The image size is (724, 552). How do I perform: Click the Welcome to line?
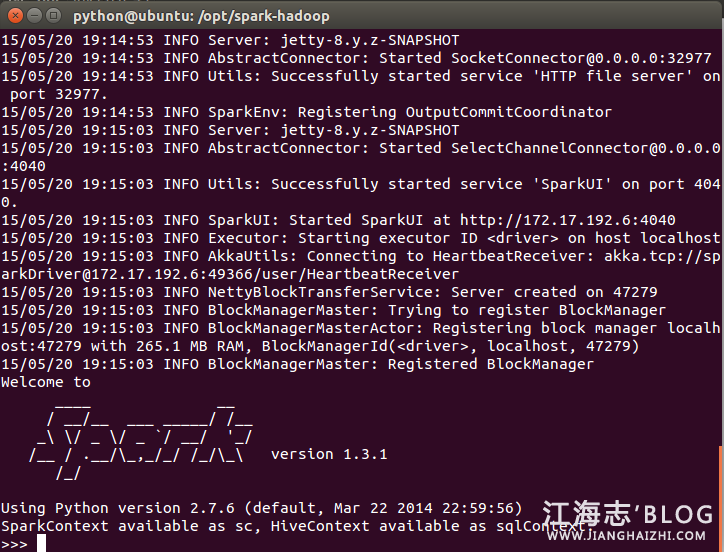(x=46, y=382)
